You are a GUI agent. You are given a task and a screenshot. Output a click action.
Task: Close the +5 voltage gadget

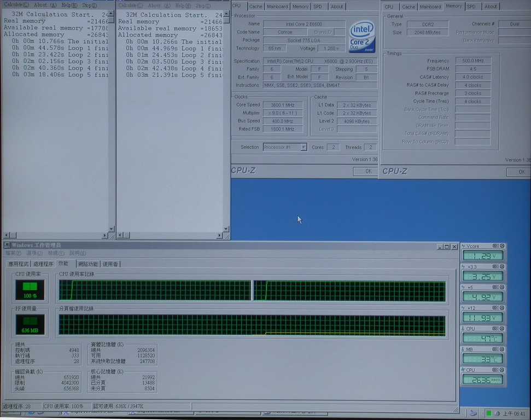502,287
